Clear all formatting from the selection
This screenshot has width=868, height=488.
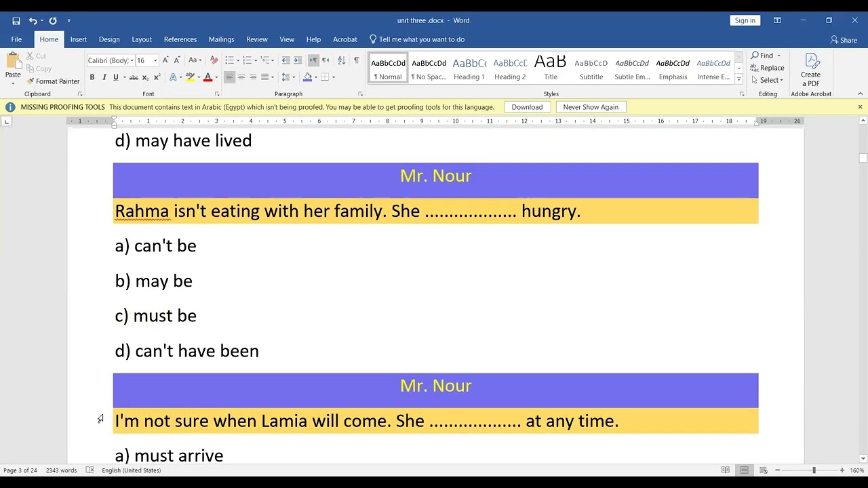214,60
